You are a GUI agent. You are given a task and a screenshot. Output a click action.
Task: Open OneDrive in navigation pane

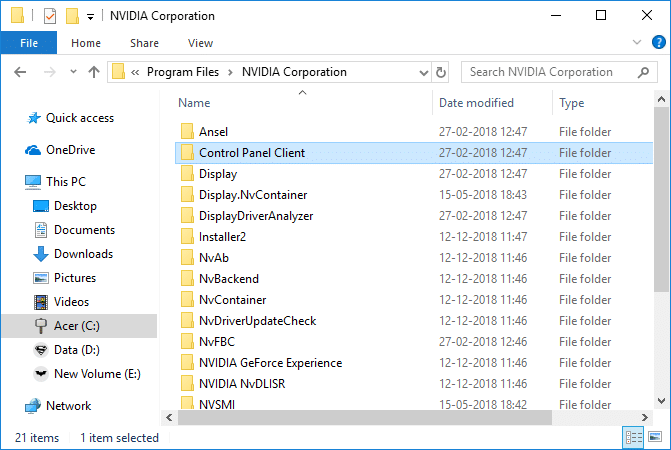pyautogui.click(x=71, y=150)
